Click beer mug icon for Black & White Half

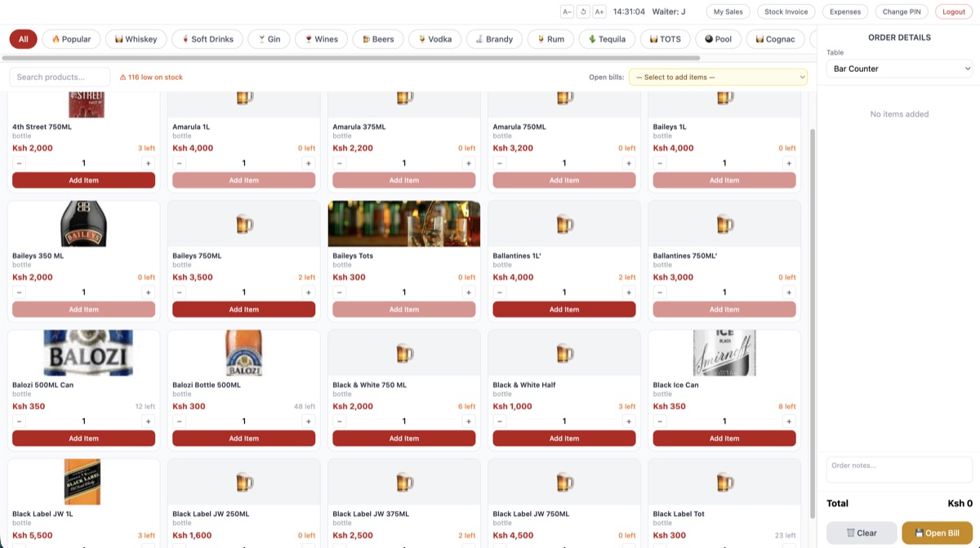coord(564,353)
